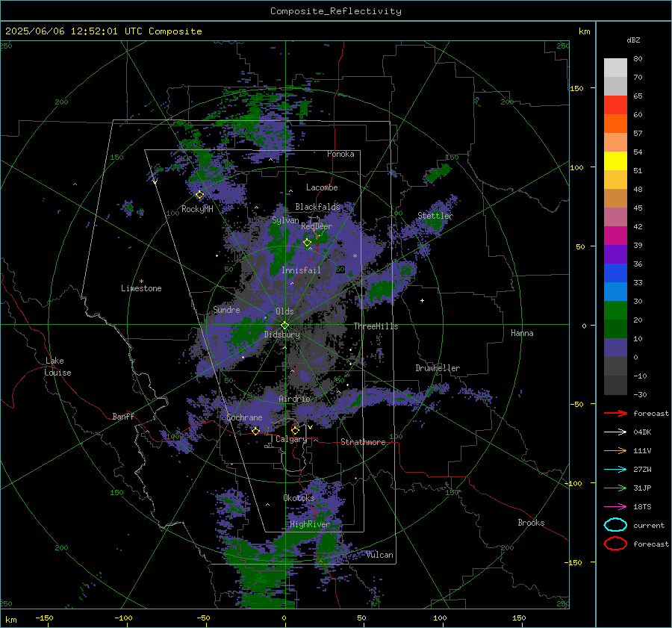This screenshot has width=672, height=628.
Task: Select the purple 10 dBZ color swatch
Action: click(615, 347)
